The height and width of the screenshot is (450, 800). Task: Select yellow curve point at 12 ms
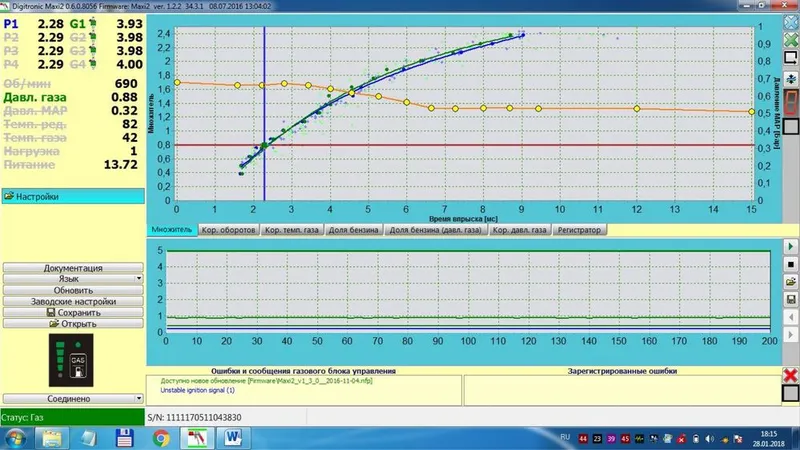pos(637,109)
